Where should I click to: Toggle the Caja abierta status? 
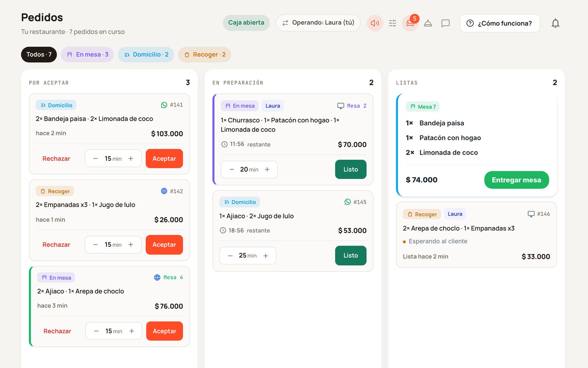pos(246,23)
